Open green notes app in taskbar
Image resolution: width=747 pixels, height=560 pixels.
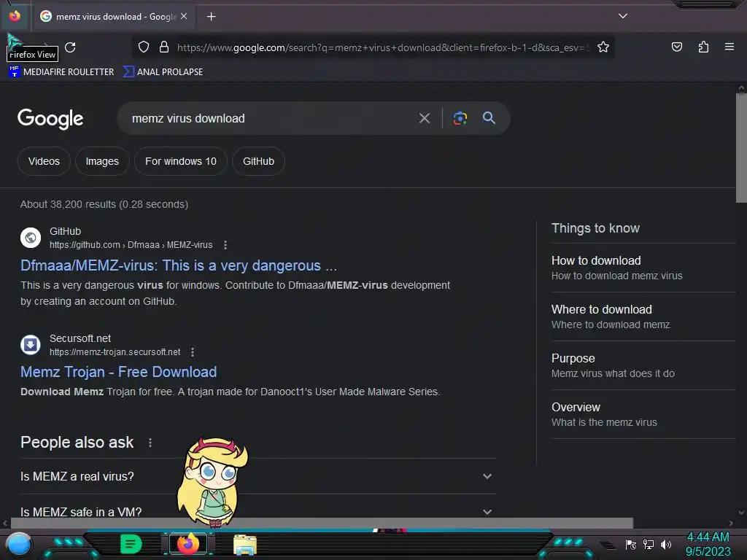131,544
